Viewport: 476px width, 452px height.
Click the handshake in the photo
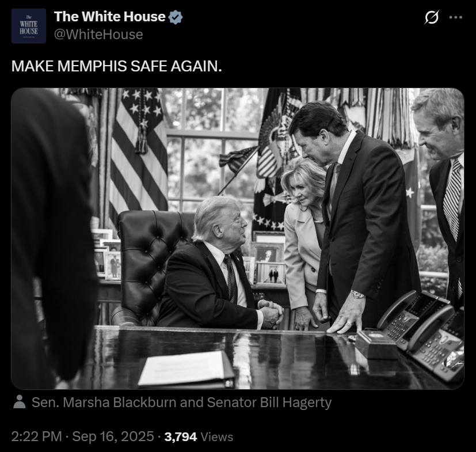point(271,314)
